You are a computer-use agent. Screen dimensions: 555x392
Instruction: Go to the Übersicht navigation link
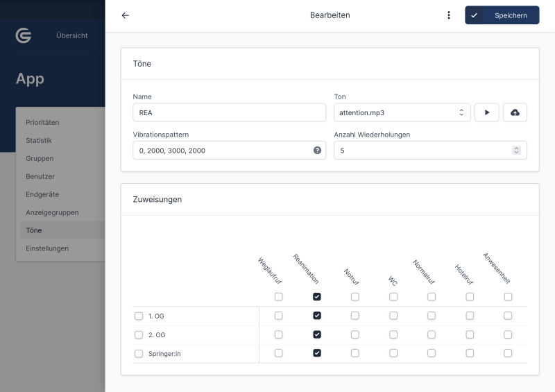coord(71,35)
